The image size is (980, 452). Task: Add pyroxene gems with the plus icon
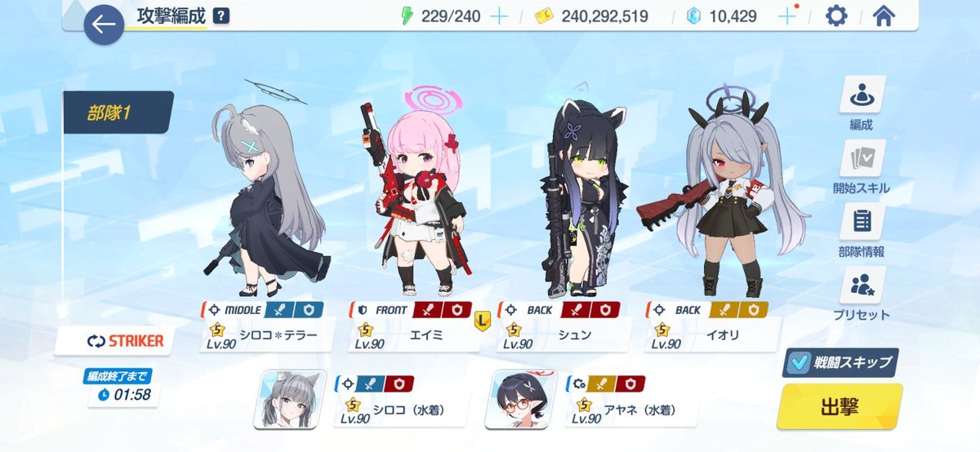(x=786, y=16)
